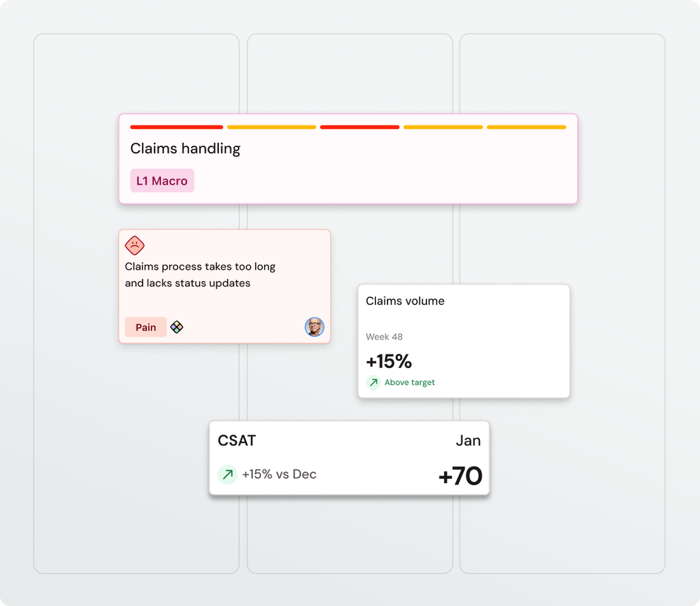
Task: Click the first red progress segment
Action: [x=176, y=127]
